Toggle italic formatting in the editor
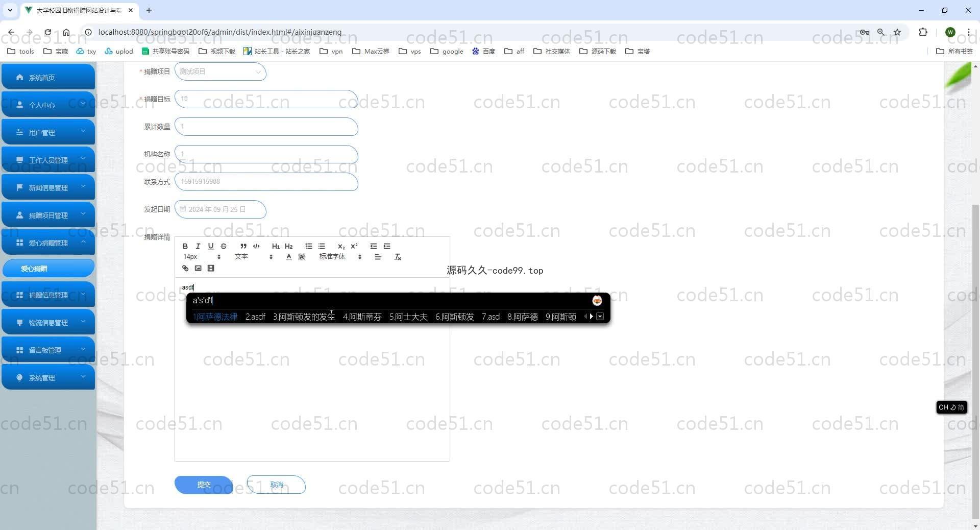The width and height of the screenshot is (980, 530). (x=198, y=246)
